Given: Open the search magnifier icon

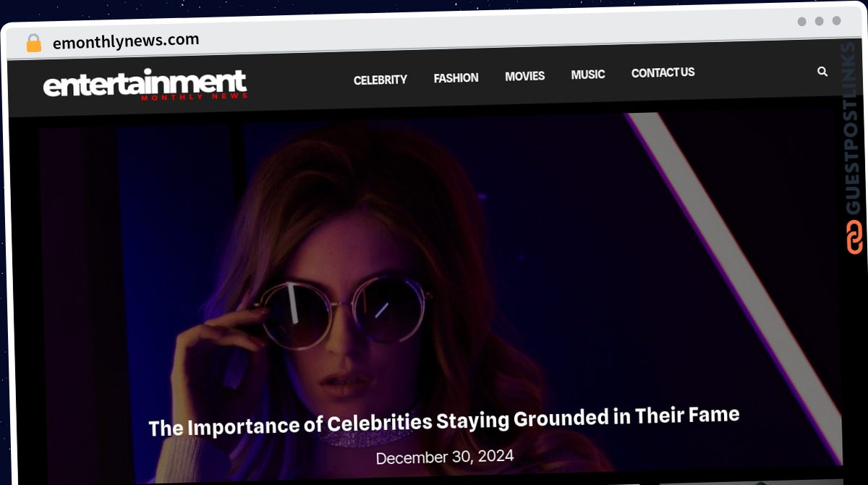Looking at the screenshot, I should tap(822, 72).
